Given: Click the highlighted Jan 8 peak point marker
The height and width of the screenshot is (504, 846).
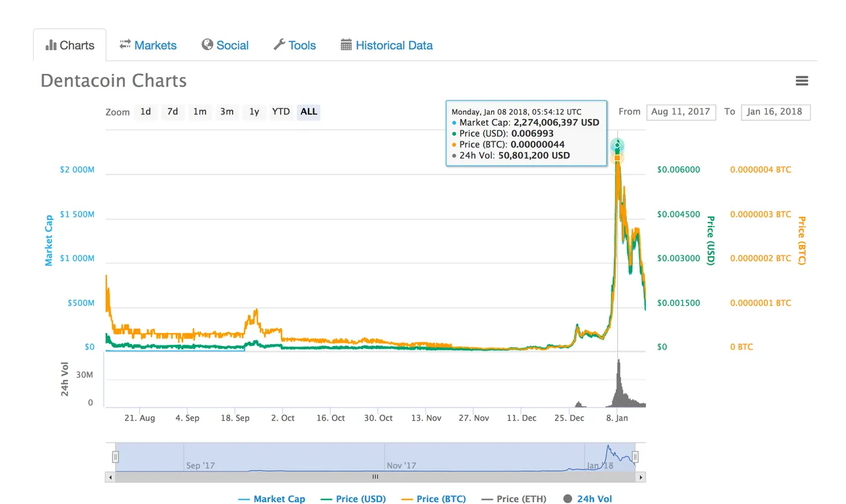Looking at the screenshot, I should [617, 145].
